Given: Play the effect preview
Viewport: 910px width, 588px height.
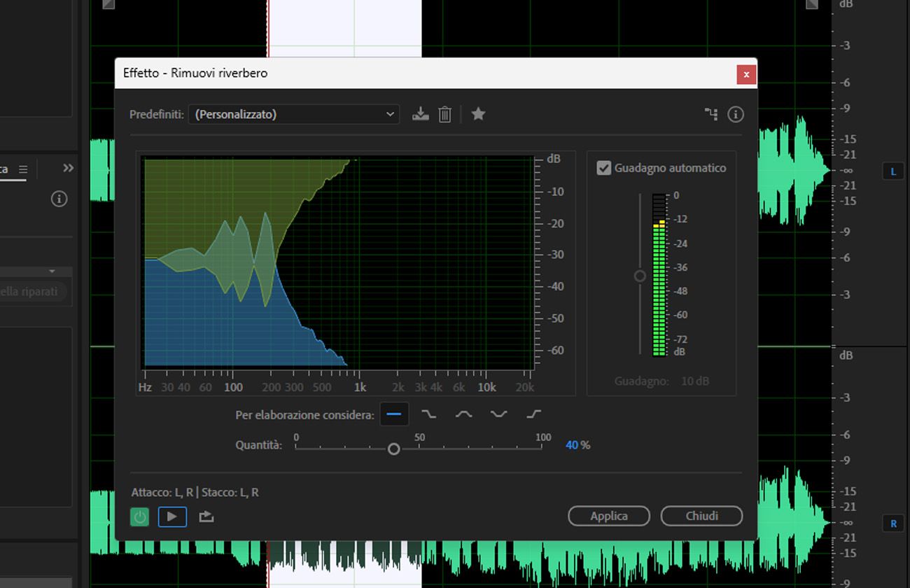Looking at the screenshot, I should 172,517.
